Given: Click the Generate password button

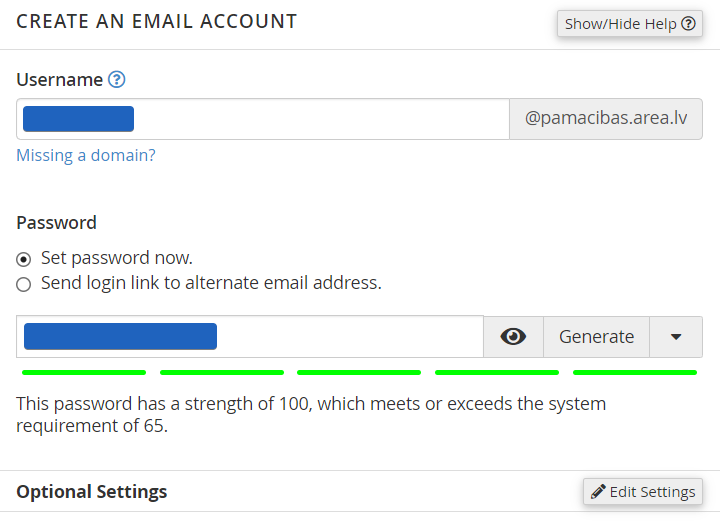Looking at the screenshot, I should 596,337.
